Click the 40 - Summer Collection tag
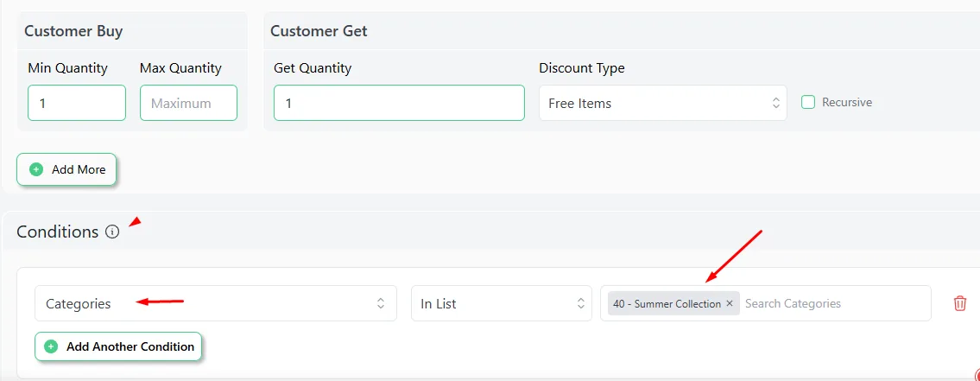Viewport: 980px width, 381px height. pyautogui.click(x=667, y=303)
